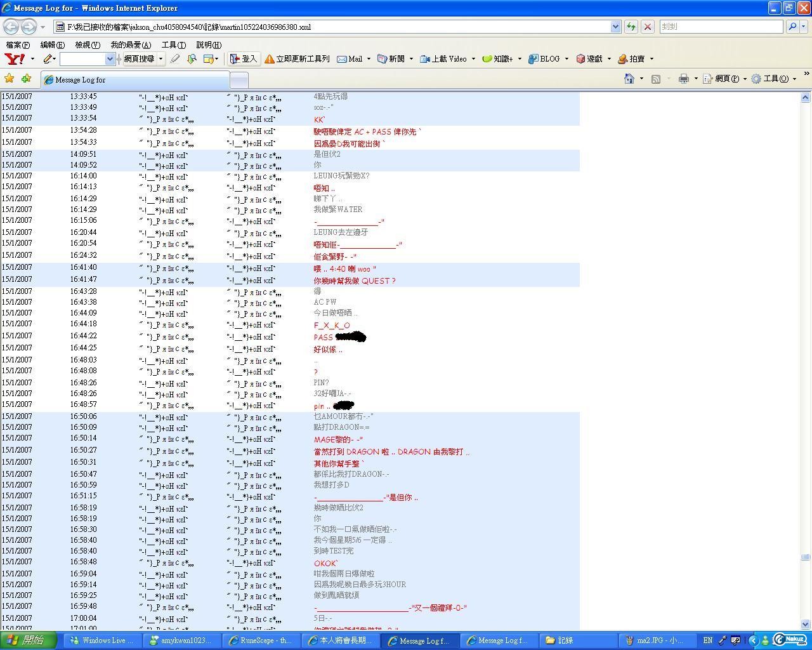Open the 網頁搜尋 dropdown arrow
The height and width of the screenshot is (650, 812).
[160, 58]
